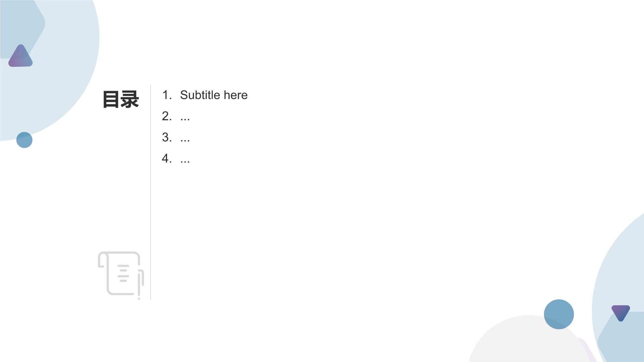Click the number 4 list marker
Viewport: 644px width, 362px height.
coord(167,159)
